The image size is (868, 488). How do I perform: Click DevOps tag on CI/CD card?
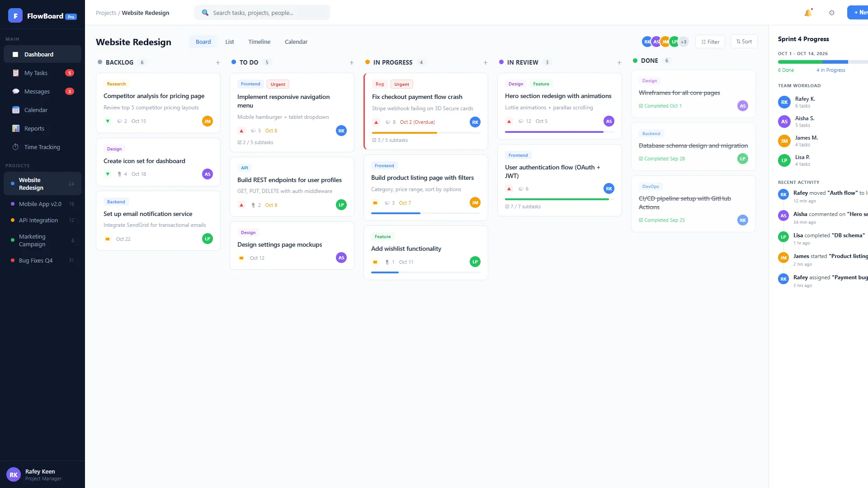click(x=651, y=186)
